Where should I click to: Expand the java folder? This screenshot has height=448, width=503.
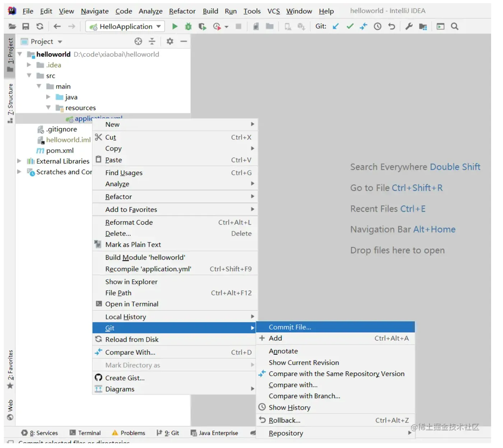click(49, 97)
